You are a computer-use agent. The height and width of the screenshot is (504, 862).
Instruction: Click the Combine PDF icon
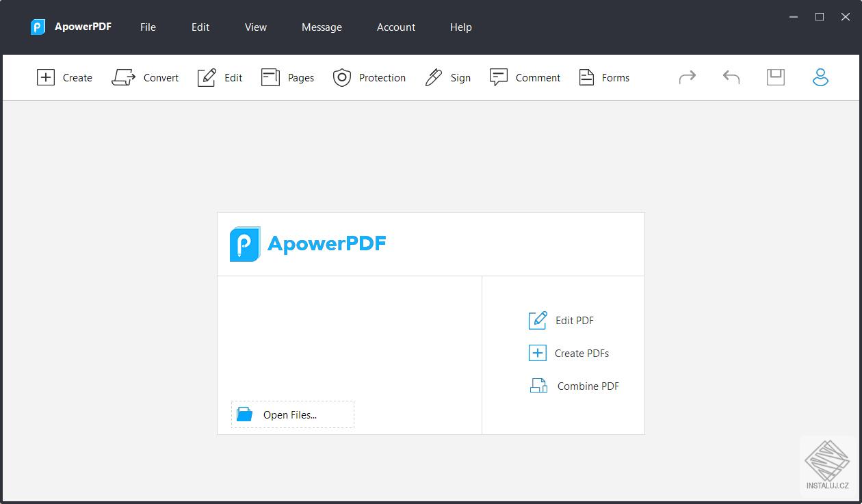539,386
